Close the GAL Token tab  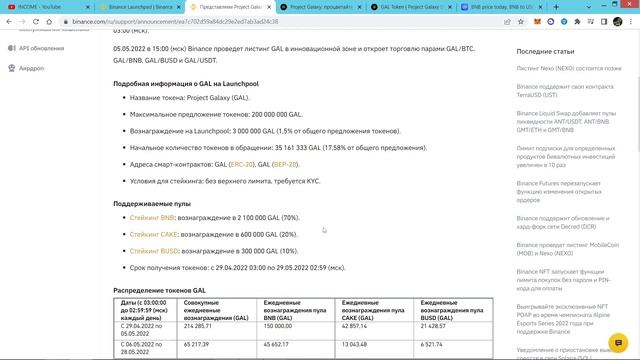click(450, 7)
